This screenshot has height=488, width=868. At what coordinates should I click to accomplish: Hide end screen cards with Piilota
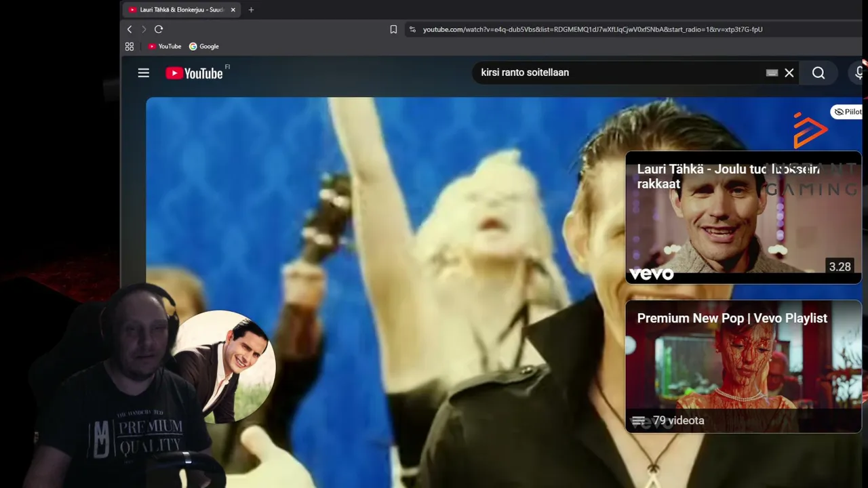point(848,112)
